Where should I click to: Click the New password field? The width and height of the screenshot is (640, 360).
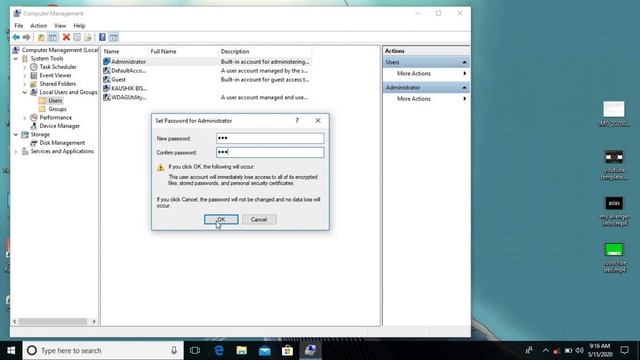[270, 138]
